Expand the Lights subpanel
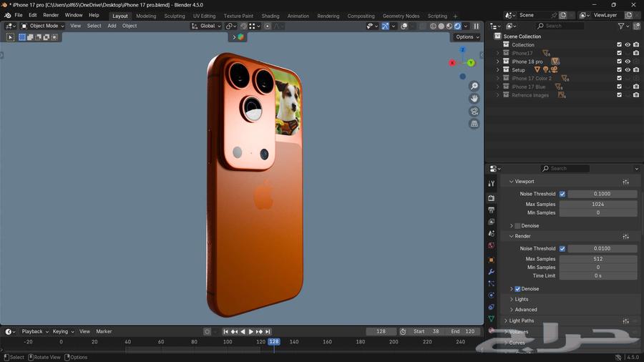This screenshot has height=362, width=644. click(512, 299)
